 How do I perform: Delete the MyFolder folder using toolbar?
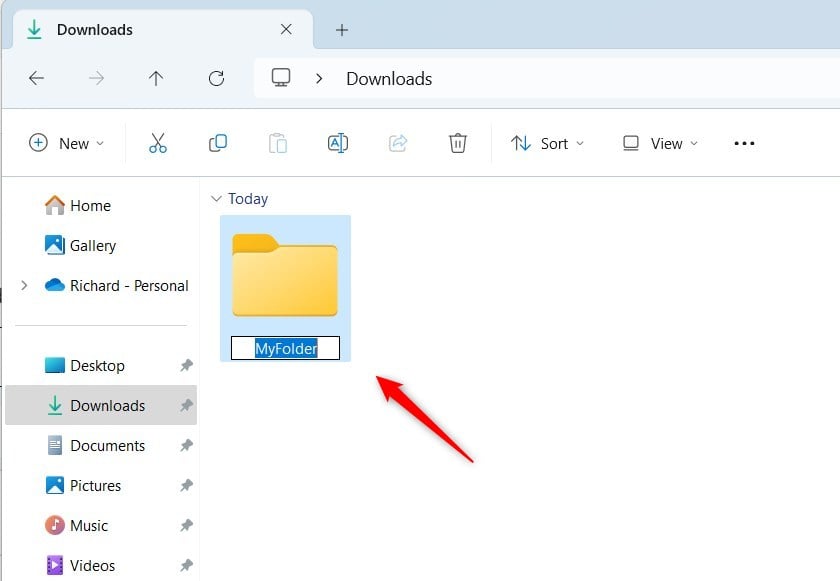point(457,143)
